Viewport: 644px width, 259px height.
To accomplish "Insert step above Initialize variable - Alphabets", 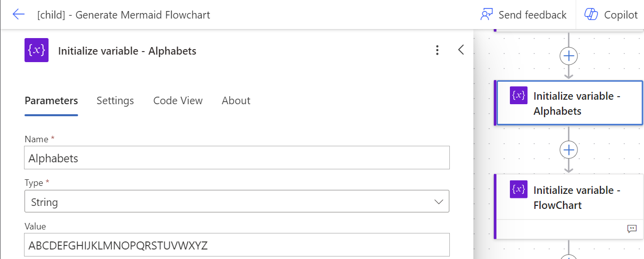I will click(x=568, y=56).
